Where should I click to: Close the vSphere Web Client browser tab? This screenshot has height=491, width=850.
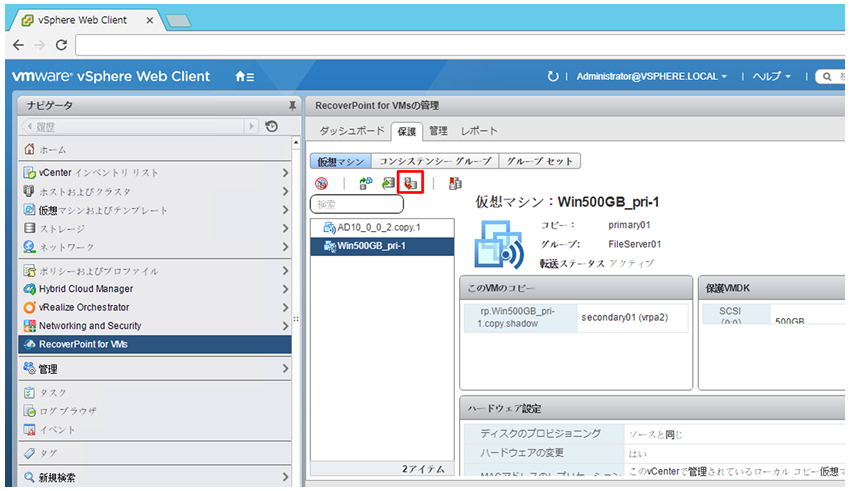(150, 21)
